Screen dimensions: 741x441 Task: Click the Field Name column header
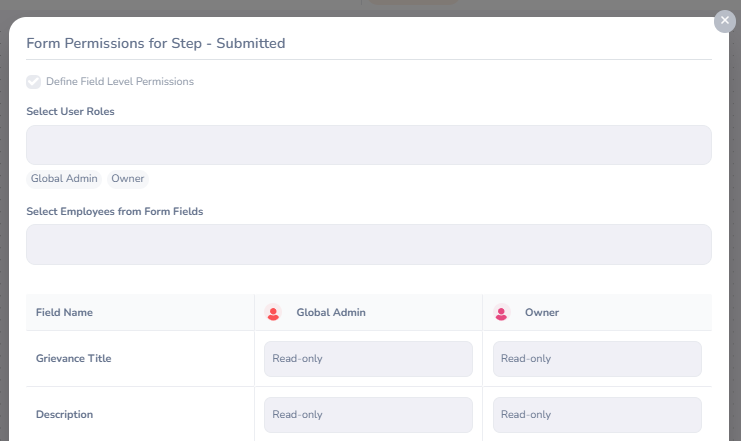click(64, 313)
